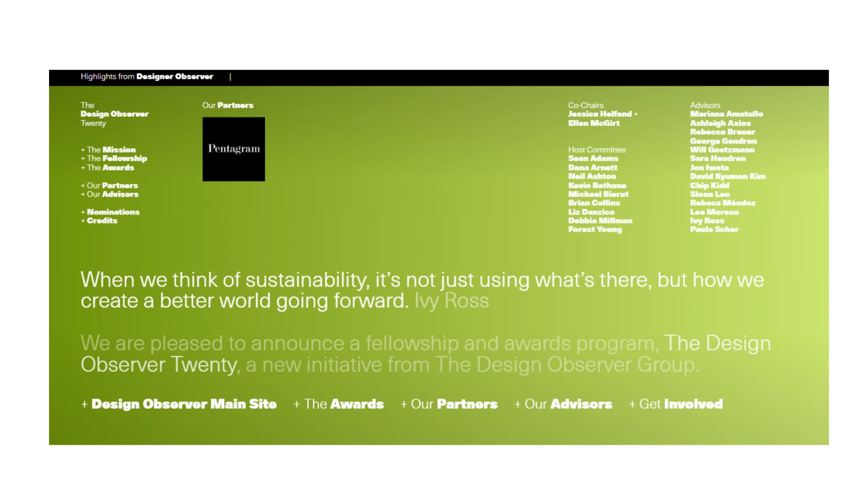
Task: Expand The Mission section
Action: click(x=108, y=149)
